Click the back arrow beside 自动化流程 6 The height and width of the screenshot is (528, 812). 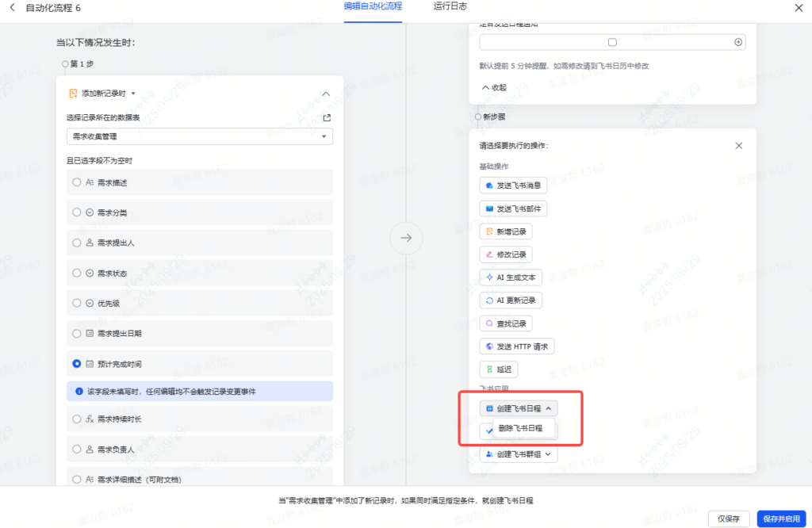[12, 7]
